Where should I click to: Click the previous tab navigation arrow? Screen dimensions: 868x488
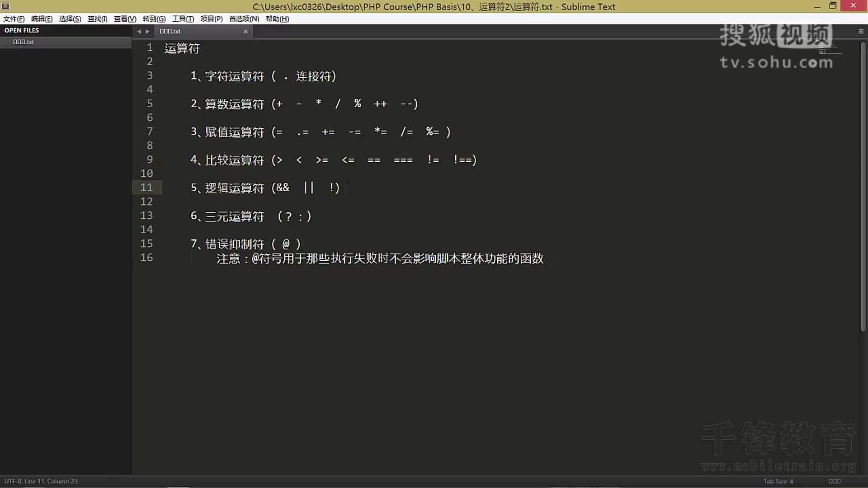pyautogui.click(x=138, y=31)
